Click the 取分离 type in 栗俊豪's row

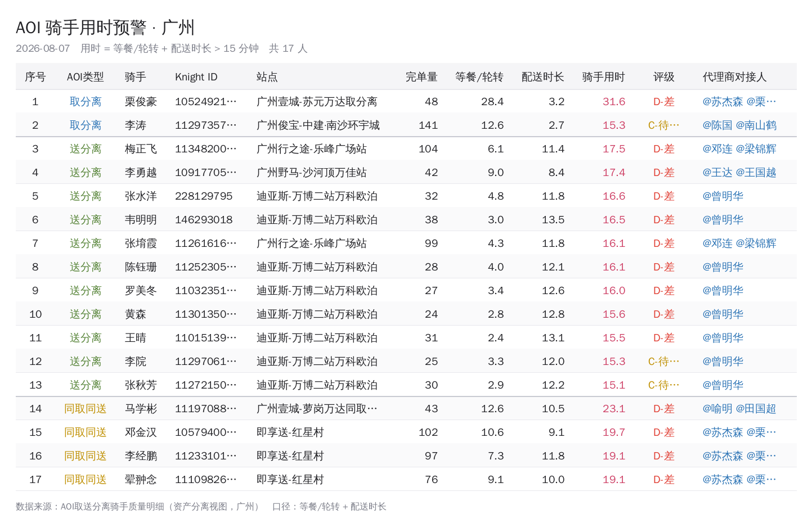[x=86, y=102]
